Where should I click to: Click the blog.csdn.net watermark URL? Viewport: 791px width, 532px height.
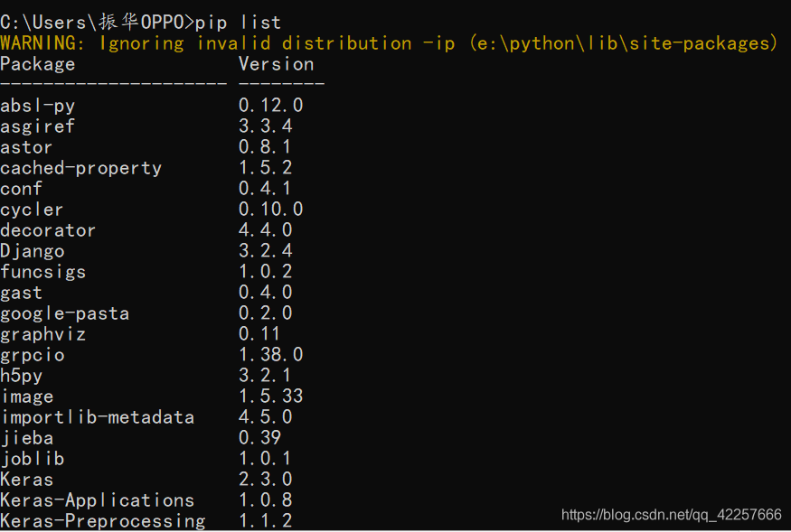(x=671, y=515)
